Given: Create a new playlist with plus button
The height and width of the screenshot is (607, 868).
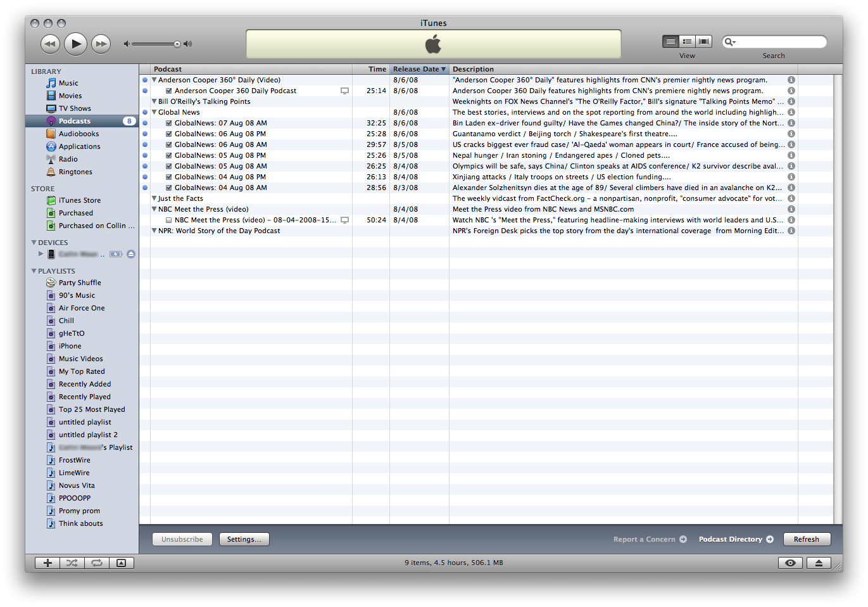Looking at the screenshot, I should click(47, 563).
